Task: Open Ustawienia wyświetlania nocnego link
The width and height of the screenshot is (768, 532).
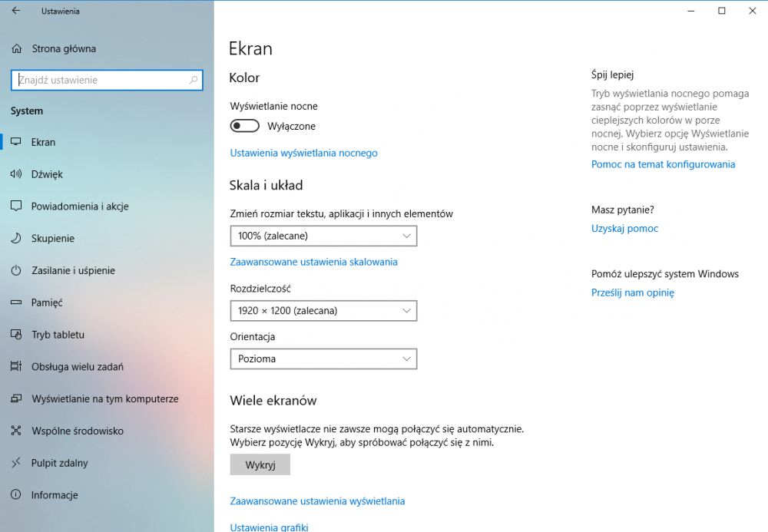Action: click(303, 154)
